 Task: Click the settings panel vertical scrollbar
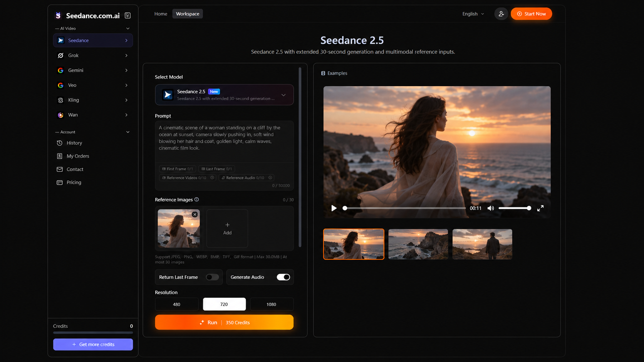300,158
